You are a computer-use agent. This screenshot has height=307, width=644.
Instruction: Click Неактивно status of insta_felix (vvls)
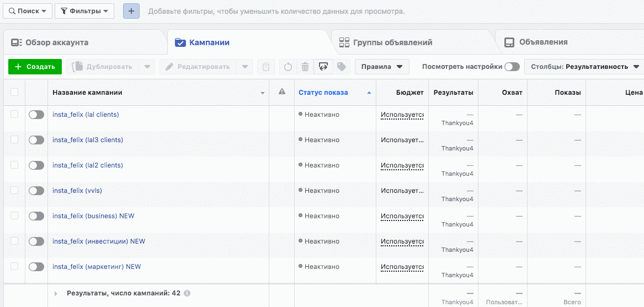[319, 191]
